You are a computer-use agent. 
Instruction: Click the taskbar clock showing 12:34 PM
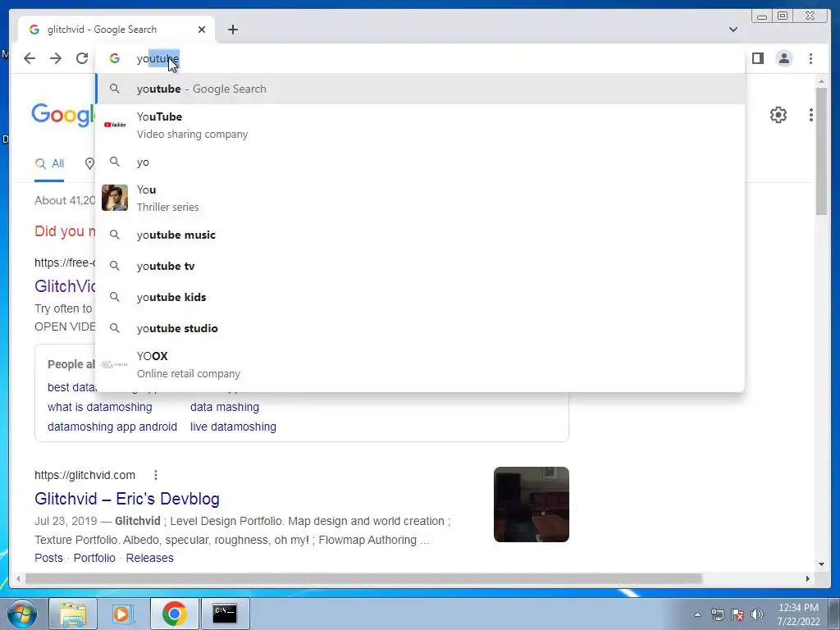point(798,614)
